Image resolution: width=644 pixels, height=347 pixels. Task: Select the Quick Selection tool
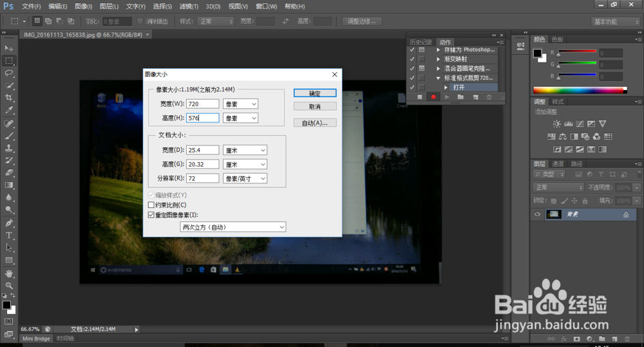click(x=8, y=86)
